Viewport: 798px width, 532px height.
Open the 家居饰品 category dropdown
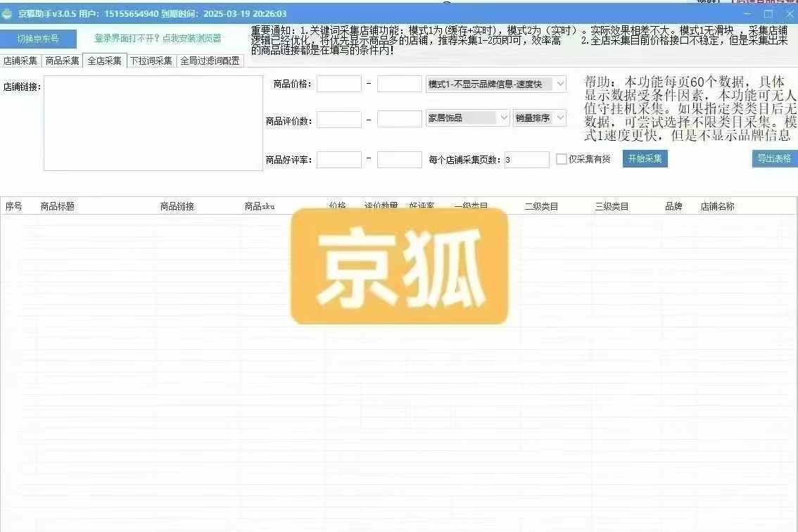pyautogui.click(x=504, y=118)
